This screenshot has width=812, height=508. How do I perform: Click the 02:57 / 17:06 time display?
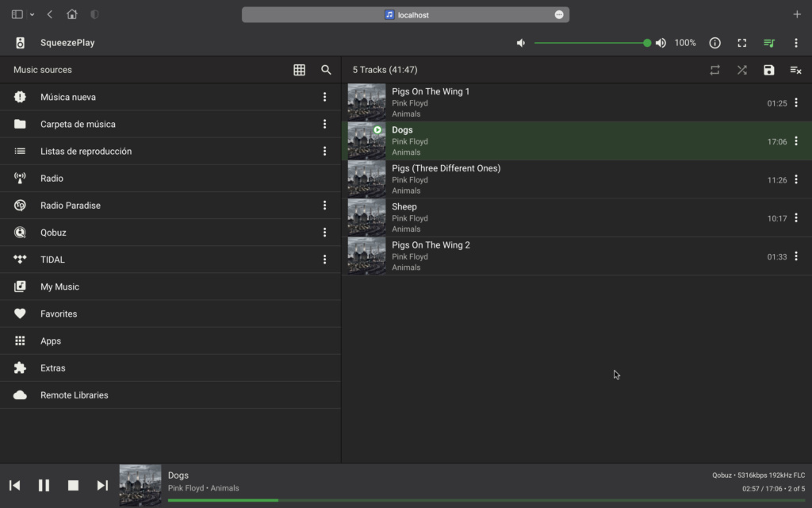[762, 489]
